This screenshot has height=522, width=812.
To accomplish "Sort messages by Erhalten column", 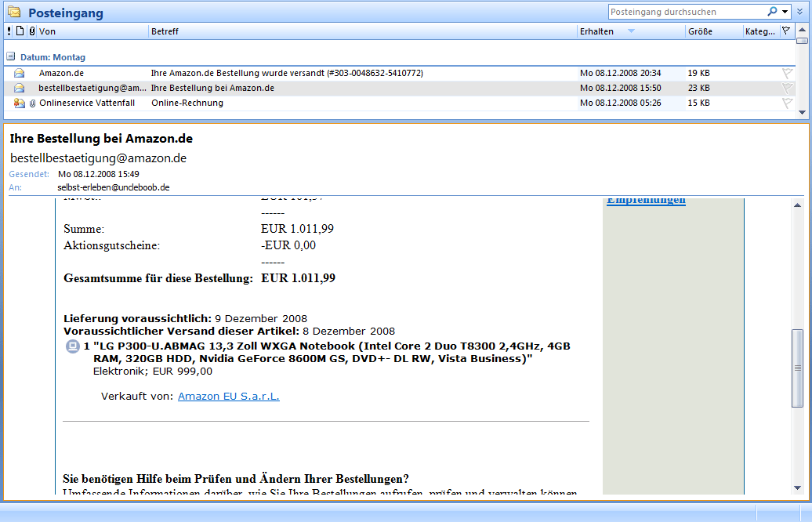I will click(631, 31).
